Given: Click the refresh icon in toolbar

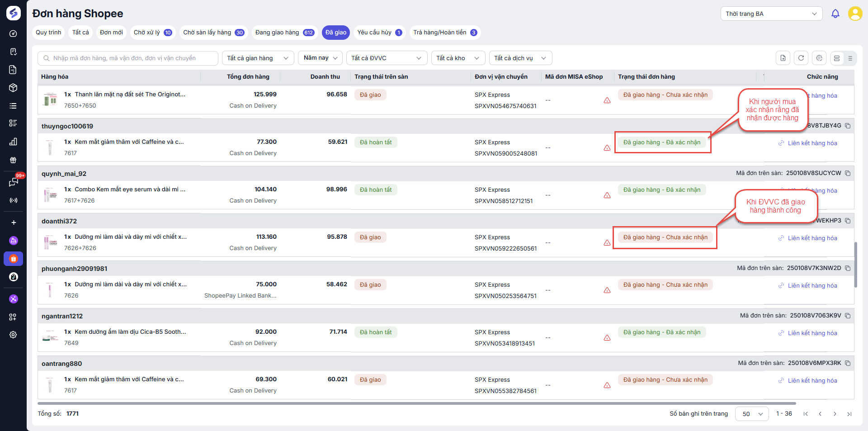Looking at the screenshot, I should coord(801,58).
